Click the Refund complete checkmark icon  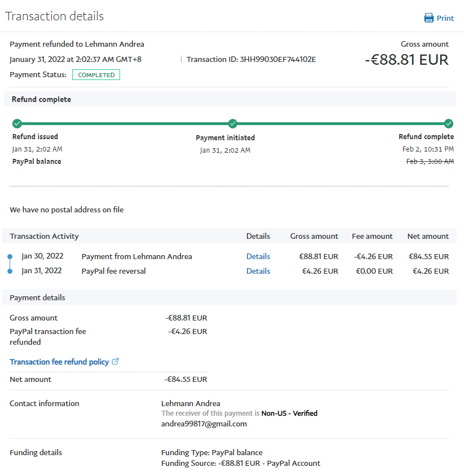coord(449,123)
